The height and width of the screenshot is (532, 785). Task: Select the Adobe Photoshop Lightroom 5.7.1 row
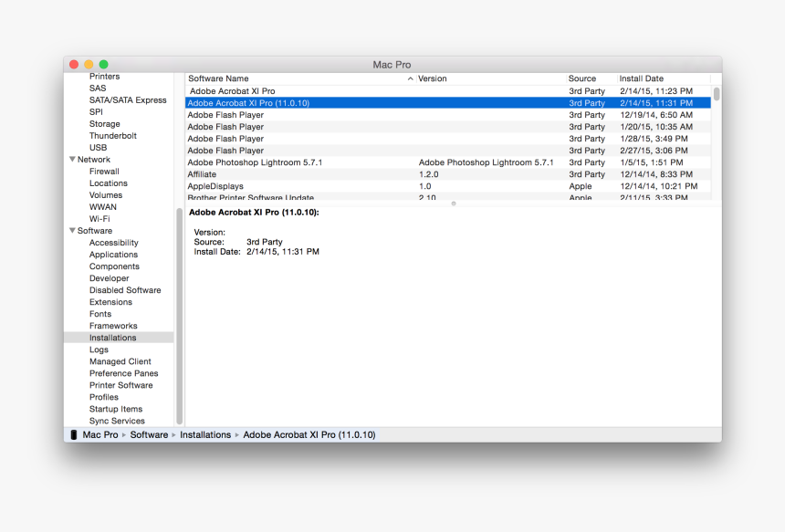click(x=274, y=162)
